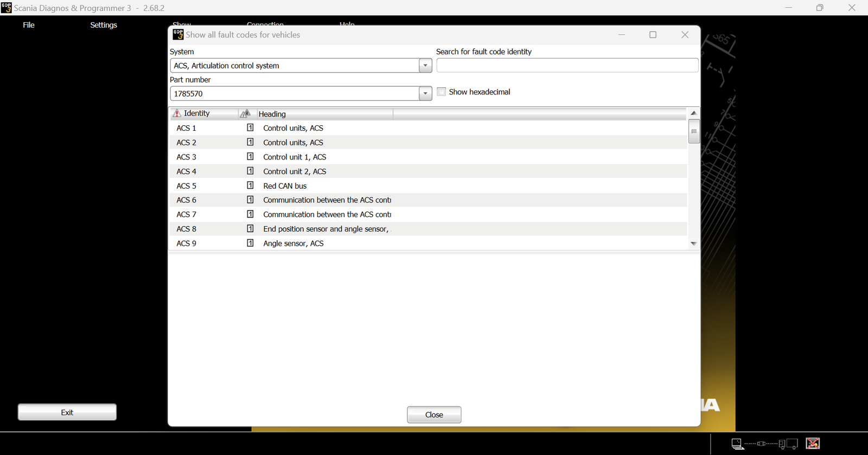
Task: Click the numbered box icon in the ACS 8 row
Action: point(250,228)
